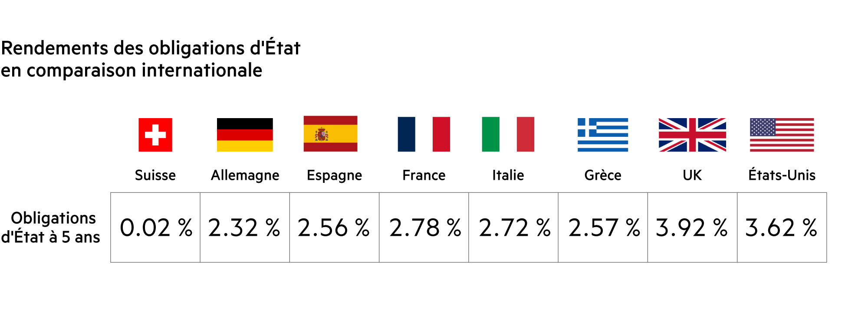Click the 0.02 % yield cell
Screen dimensions: 868x327
[155, 228]
